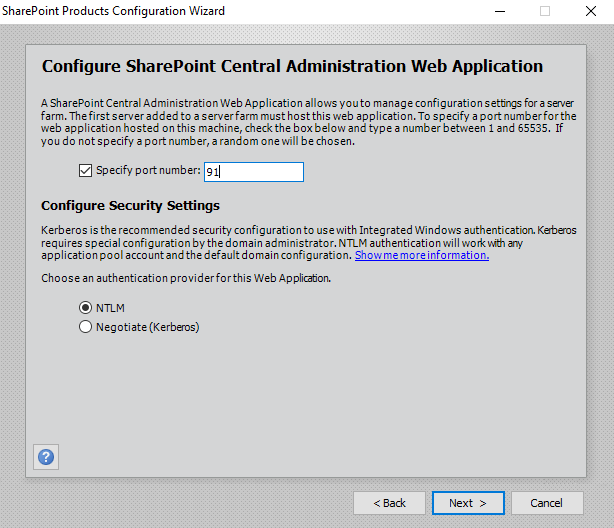Screen dimensions: 614x528
Task: Click the 'Specify port number:' label text
Action: 148,171
